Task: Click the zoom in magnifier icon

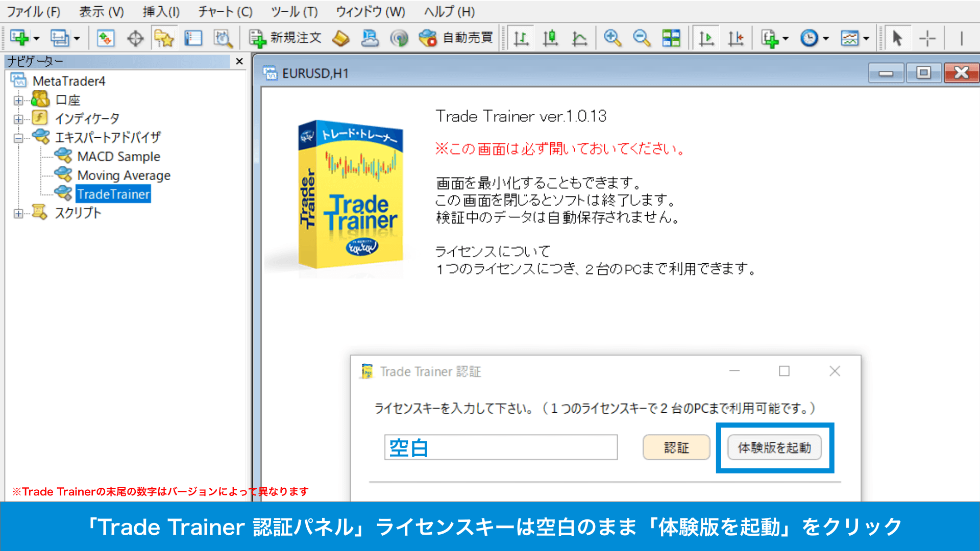Action: (x=612, y=37)
